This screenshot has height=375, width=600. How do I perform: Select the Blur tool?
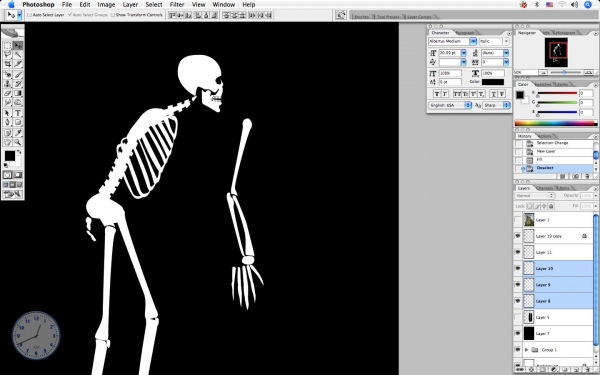tap(7, 103)
